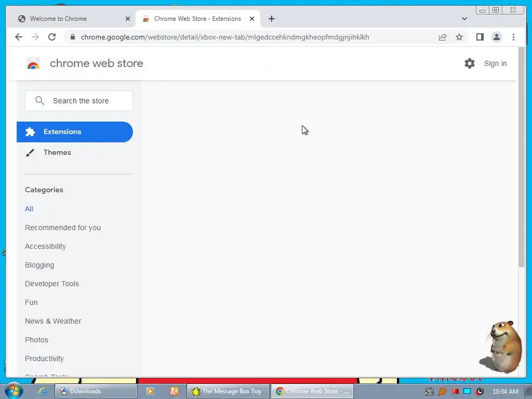Open the Photos category

(x=36, y=340)
